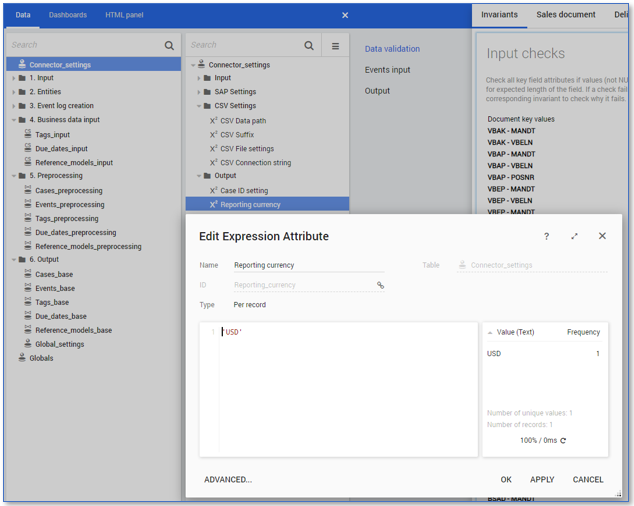Image resolution: width=634 pixels, height=506 pixels.
Task: Open the hamburger menu in middle panel
Action: (x=335, y=45)
